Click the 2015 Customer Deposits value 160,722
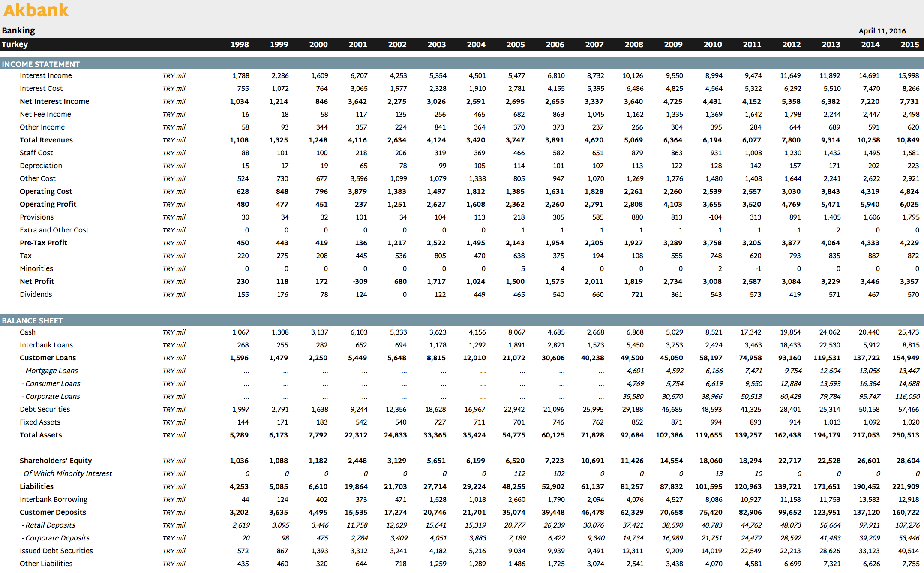The height and width of the screenshot is (573, 924). click(906, 512)
